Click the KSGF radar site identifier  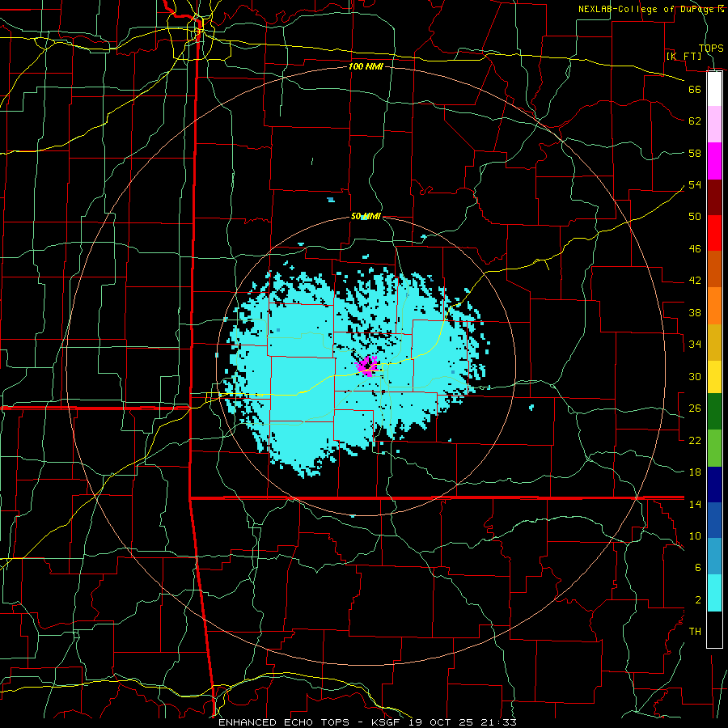tap(385, 722)
